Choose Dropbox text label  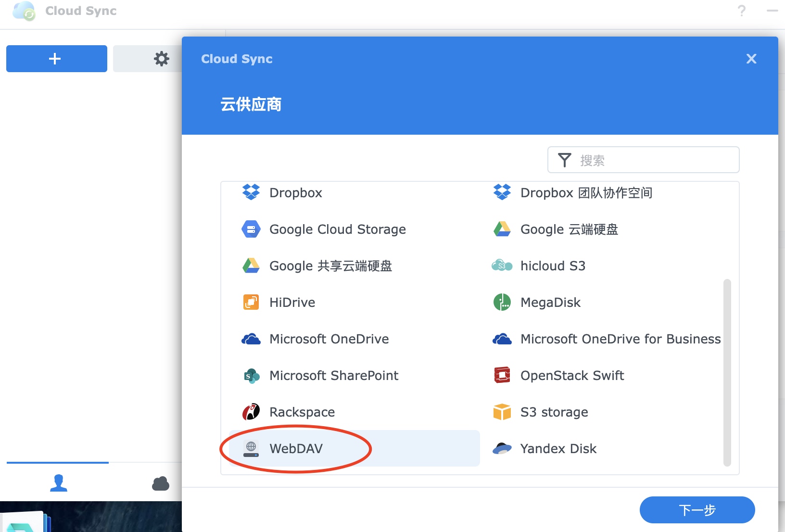[296, 193]
